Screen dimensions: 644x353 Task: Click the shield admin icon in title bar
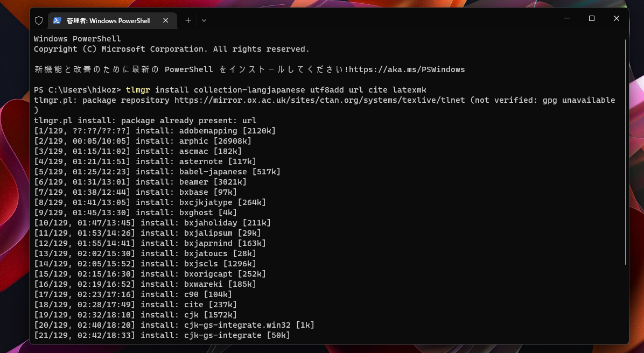click(x=39, y=20)
